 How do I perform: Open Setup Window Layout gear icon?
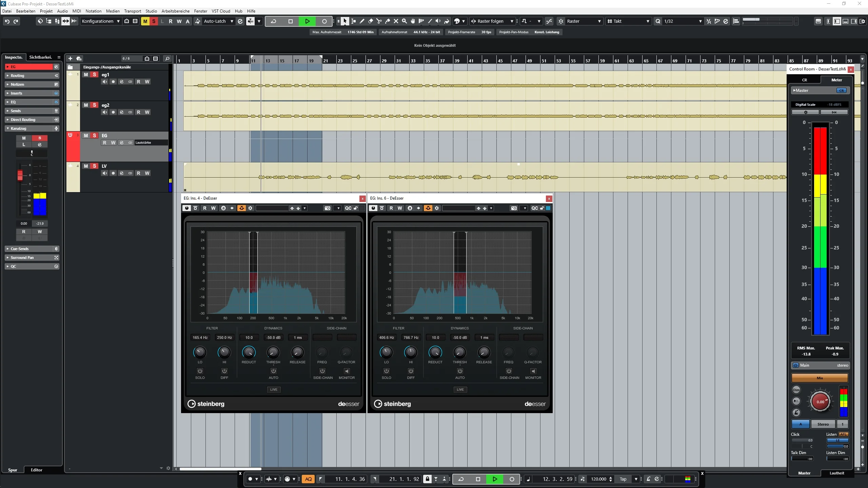pos(863,21)
